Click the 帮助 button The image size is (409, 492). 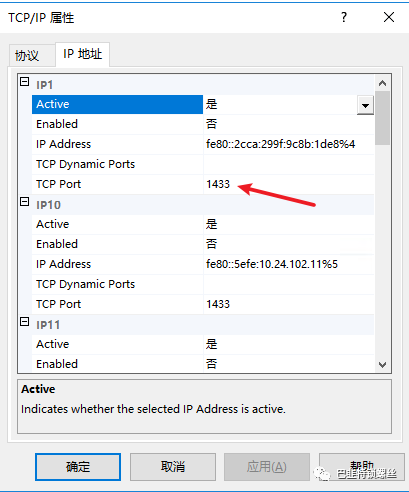362,467
